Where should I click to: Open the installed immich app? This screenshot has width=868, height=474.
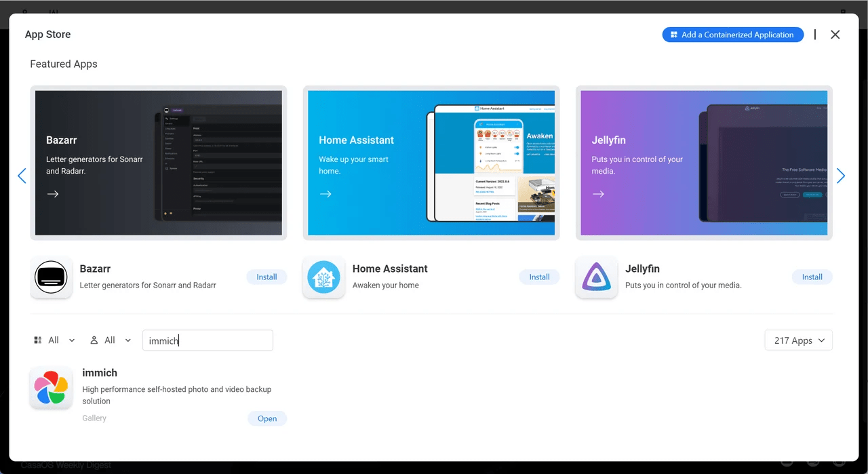click(267, 418)
